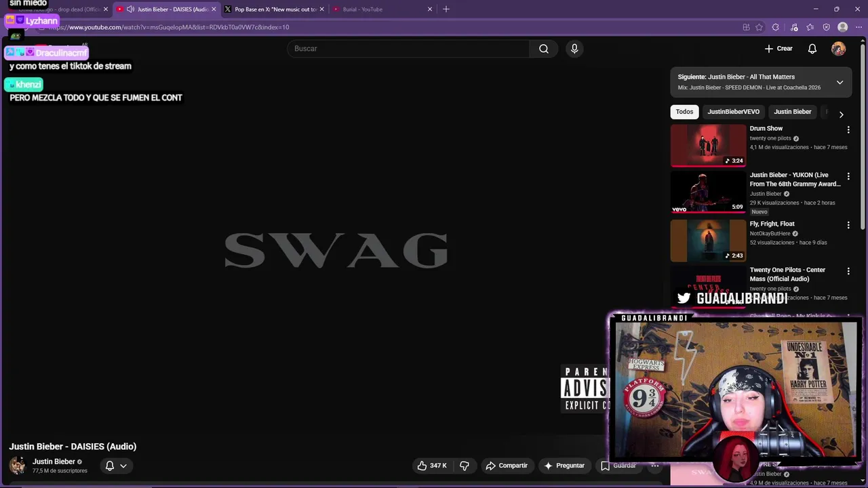Open the Justin Bieber channel name link
The width and height of the screenshot is (868, 488).
coord(54,462)
